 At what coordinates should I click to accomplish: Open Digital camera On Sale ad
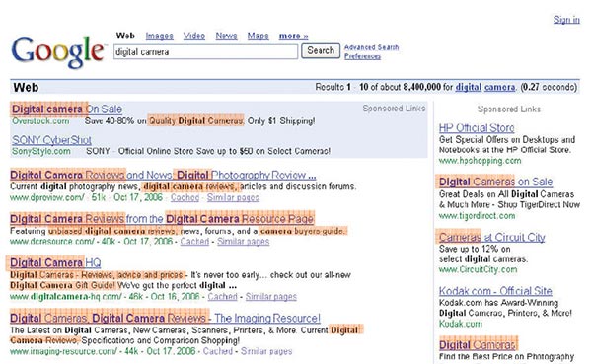[x=67, y=109]
